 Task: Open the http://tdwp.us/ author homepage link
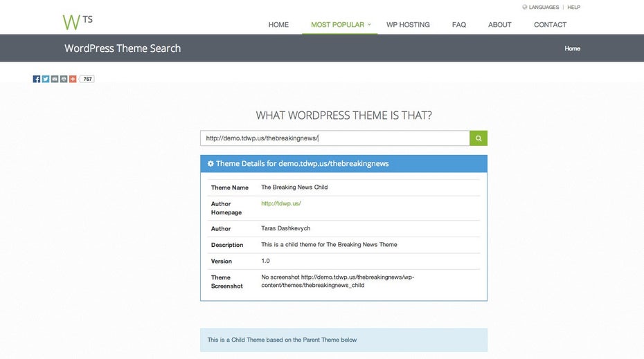pos(281,203)
